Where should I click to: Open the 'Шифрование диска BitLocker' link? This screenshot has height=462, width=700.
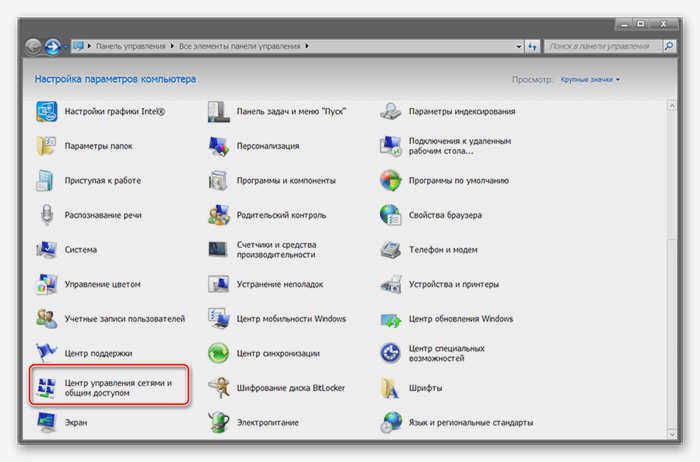(x=291, y=388)
